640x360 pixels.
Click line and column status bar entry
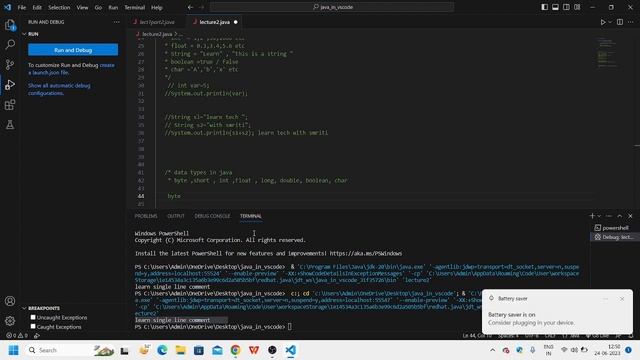pos(477,336)
